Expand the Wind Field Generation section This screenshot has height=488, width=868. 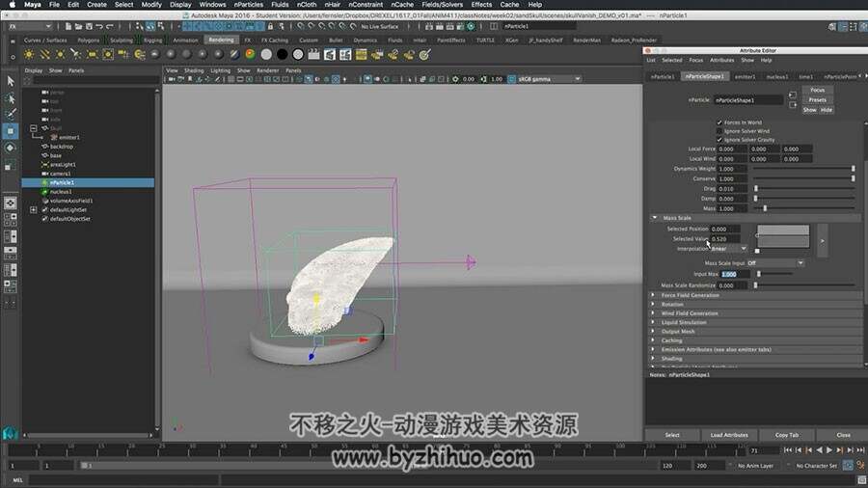click(653, 313)
